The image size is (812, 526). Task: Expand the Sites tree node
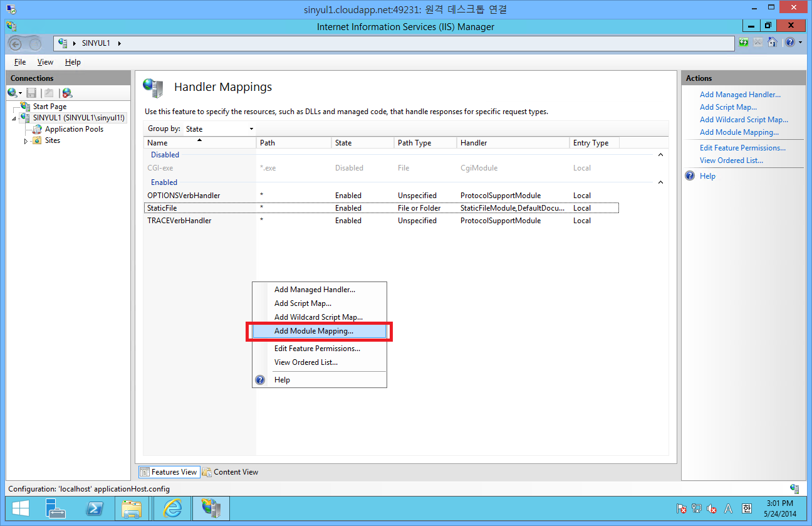pyautogui.click(x=26, y=141)
